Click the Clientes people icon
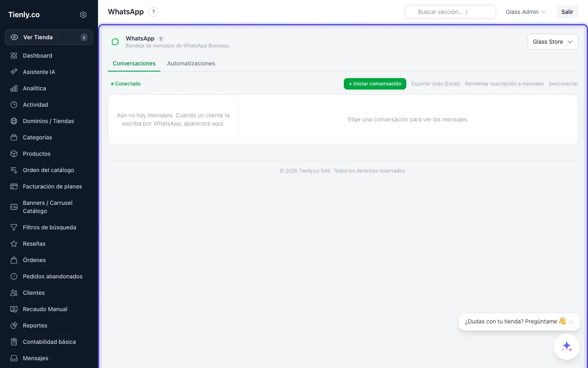588x368 pixels. (x=14, y=293)
